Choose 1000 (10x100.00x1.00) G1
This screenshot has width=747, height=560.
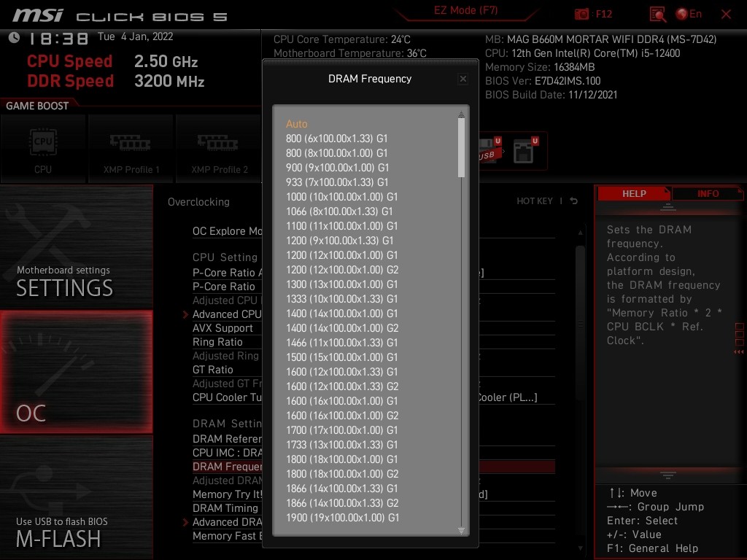click(341, 197)
